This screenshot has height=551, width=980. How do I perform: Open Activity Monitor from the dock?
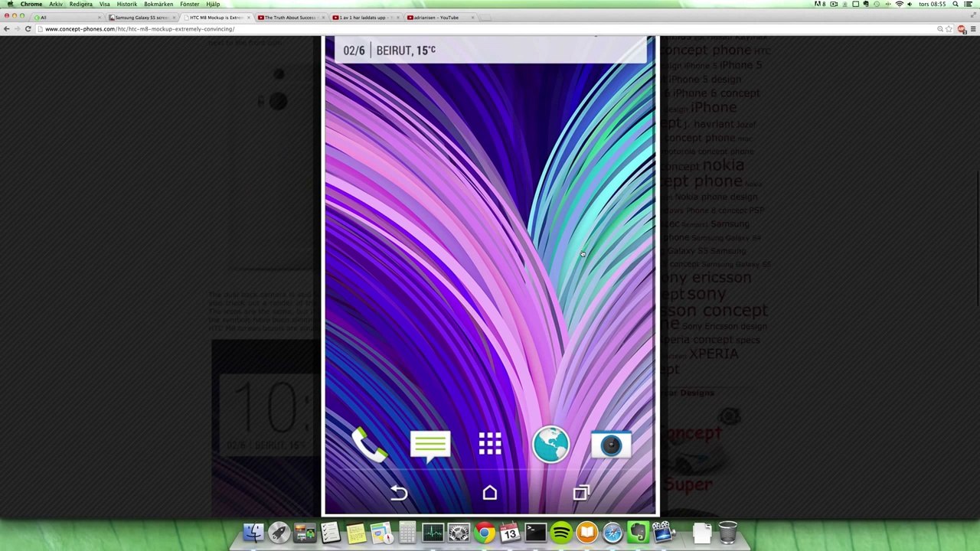(433, 532)
